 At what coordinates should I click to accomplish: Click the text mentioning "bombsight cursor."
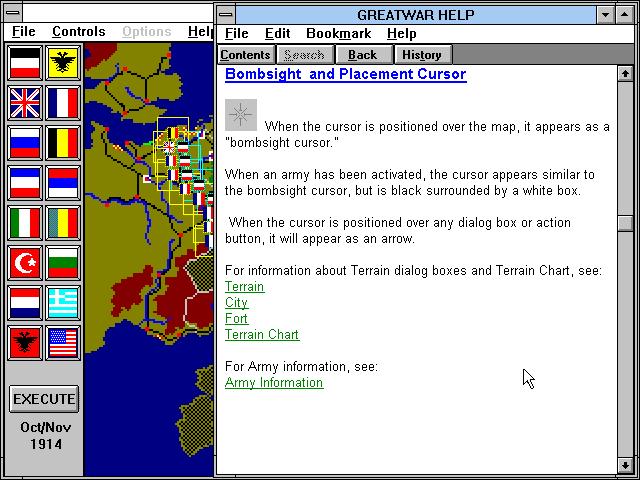282,143
